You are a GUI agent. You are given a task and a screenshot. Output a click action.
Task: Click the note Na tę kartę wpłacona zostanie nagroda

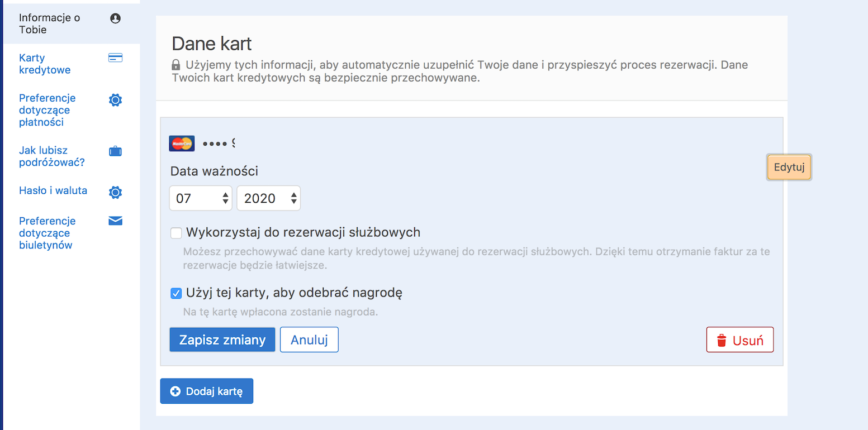[x=281, y=312]
